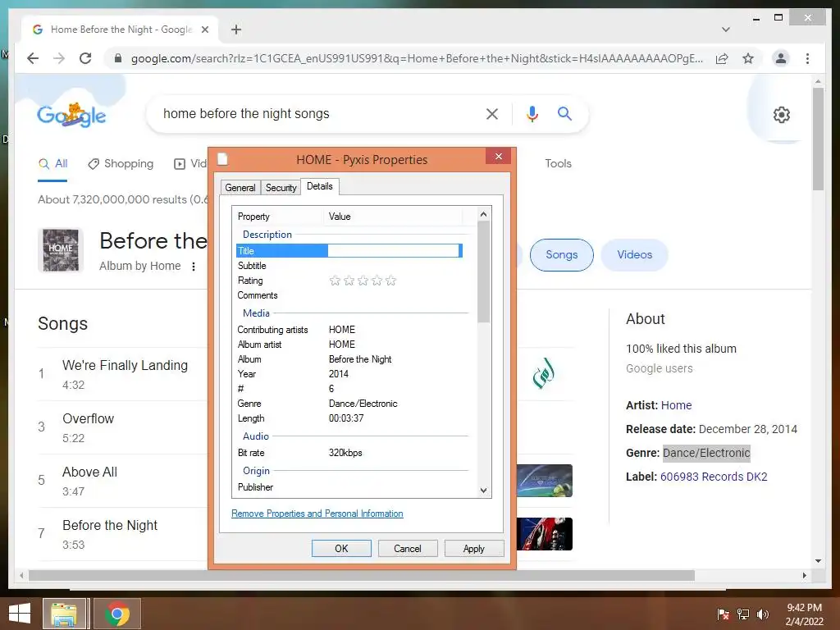Click the Year value 2014
The image size is (840, 630).
(339, 374)
